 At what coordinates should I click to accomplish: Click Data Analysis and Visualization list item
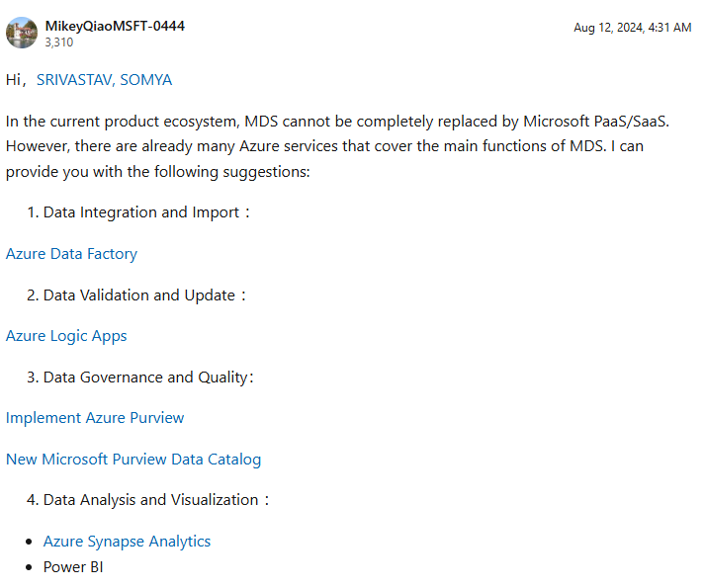point(151,500)
